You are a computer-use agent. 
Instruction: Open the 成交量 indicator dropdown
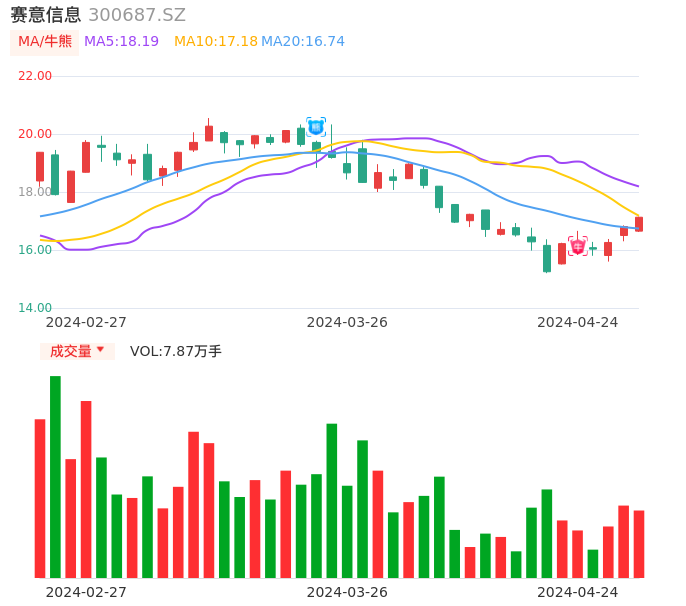coord(77,351)
